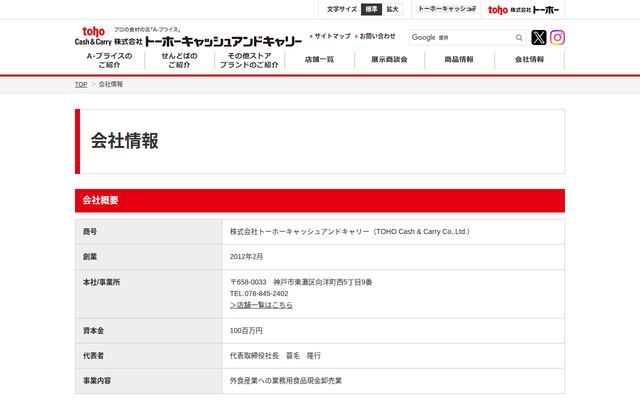
Task: Click the プロの食材の店「A-プライス」 tagline
Action: (147, 29)
